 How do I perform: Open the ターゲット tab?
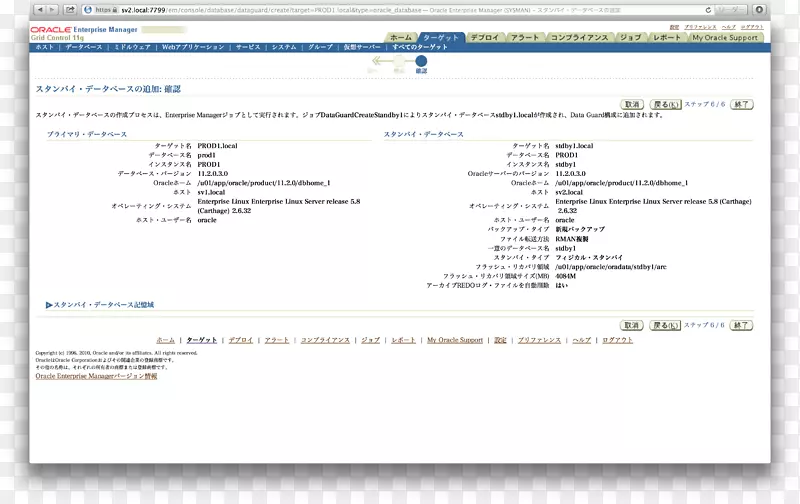[x=440, y=37]
